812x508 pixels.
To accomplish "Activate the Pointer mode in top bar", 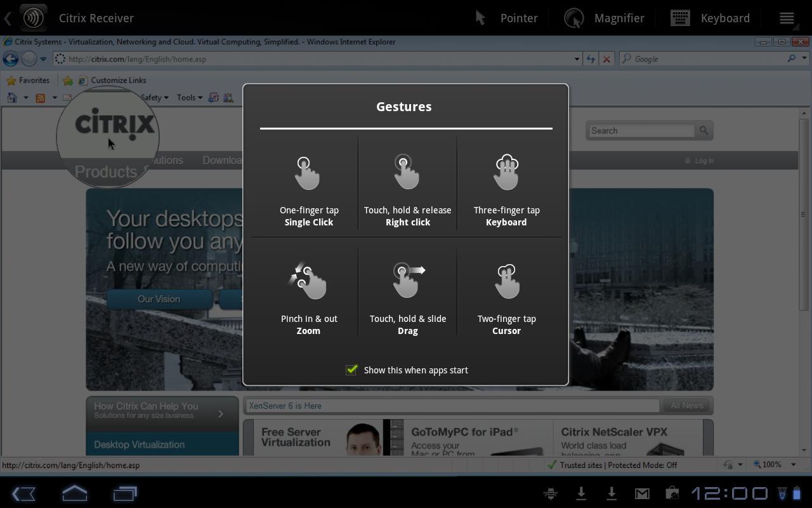I will pos(506,18).
